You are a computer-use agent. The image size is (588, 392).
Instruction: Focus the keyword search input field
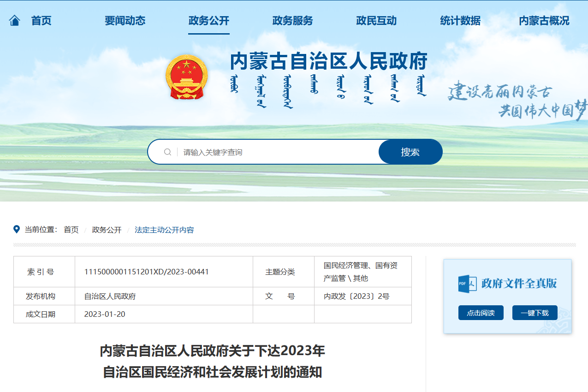[279, 152]
